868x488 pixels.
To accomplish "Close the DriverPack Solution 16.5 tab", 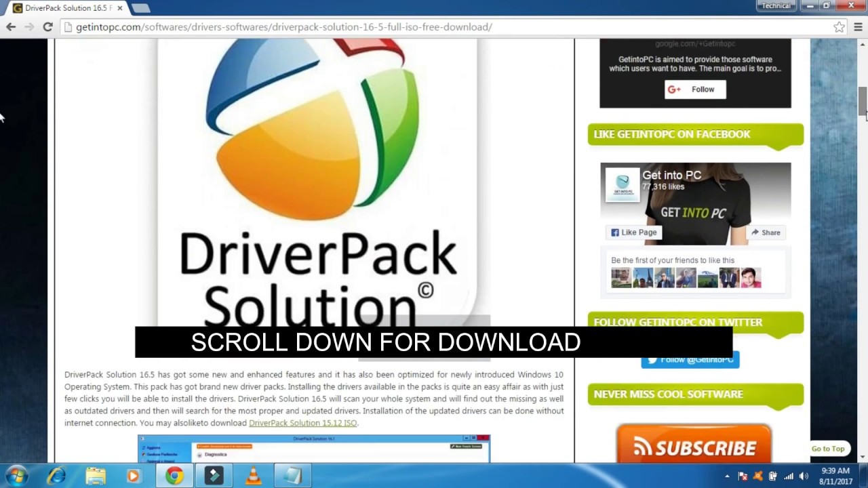I will pos(120,8).
